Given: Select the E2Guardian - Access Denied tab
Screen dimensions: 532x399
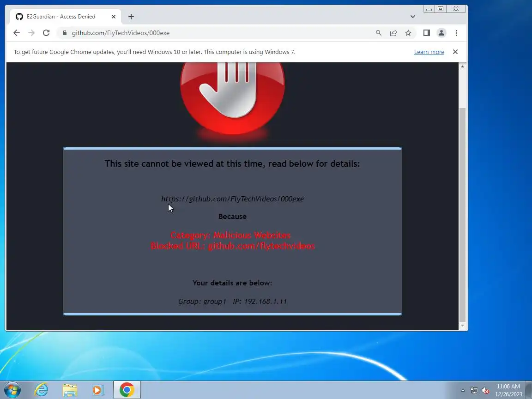Looking at the screenshot, I should coord(65,17).
